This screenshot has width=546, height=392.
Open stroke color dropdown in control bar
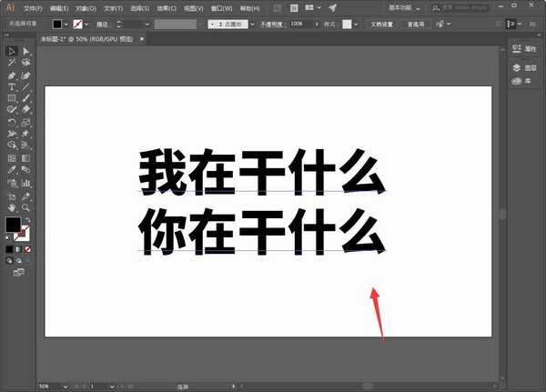pyautogui.click(x=86, y=24)
